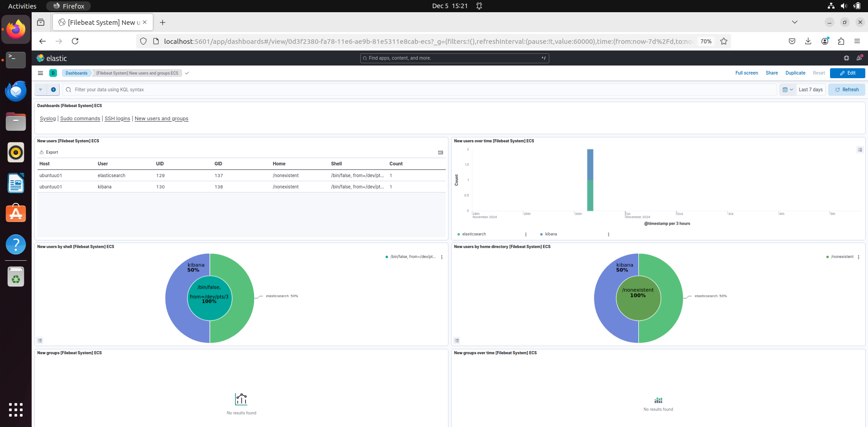Open New users and groups link

161,118
